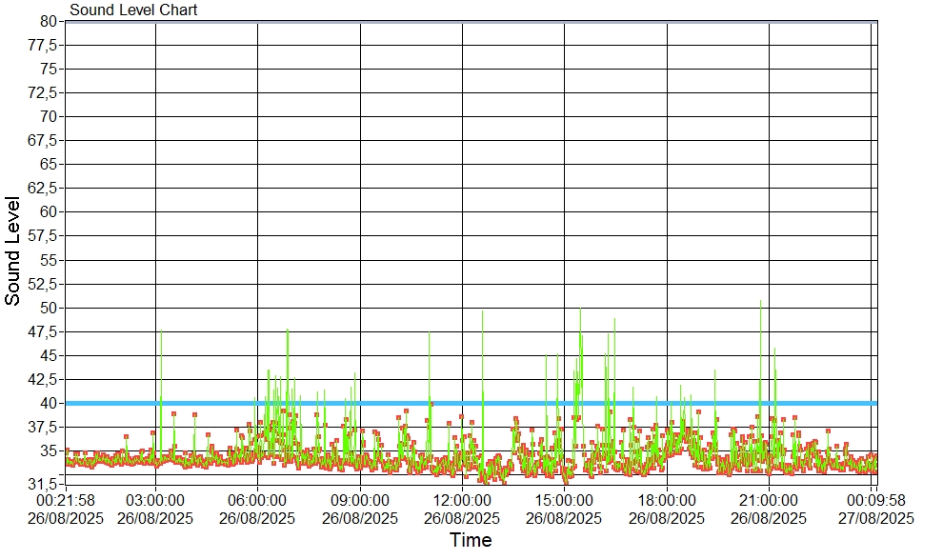
Task: Click the 62,5 value on y-axis
Action: (44, 188)
